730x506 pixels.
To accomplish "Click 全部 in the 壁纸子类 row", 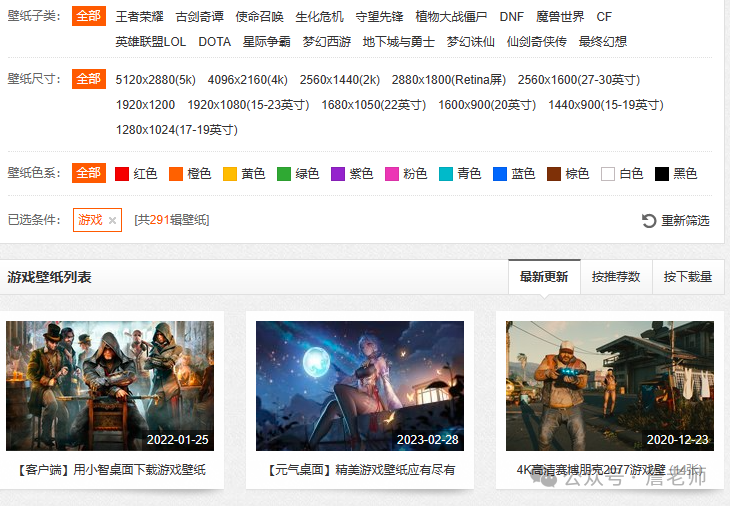I will (x=89, y=16).
